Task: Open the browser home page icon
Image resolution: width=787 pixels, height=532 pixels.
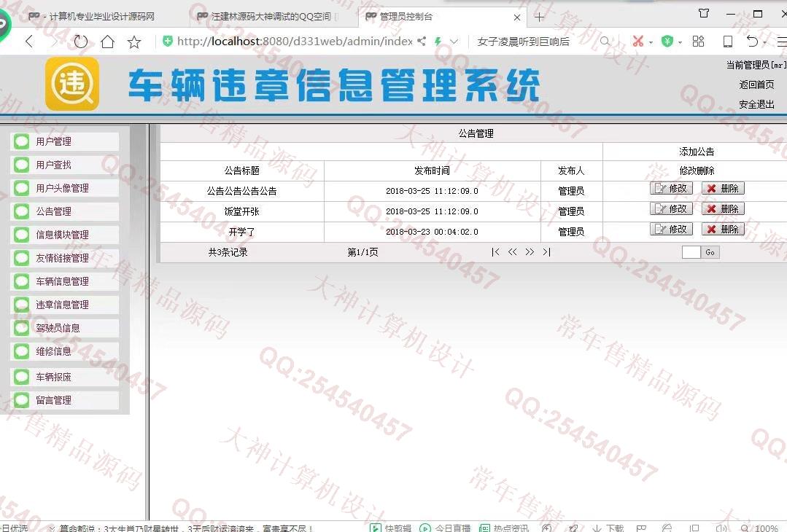Action: pos(107,42)
